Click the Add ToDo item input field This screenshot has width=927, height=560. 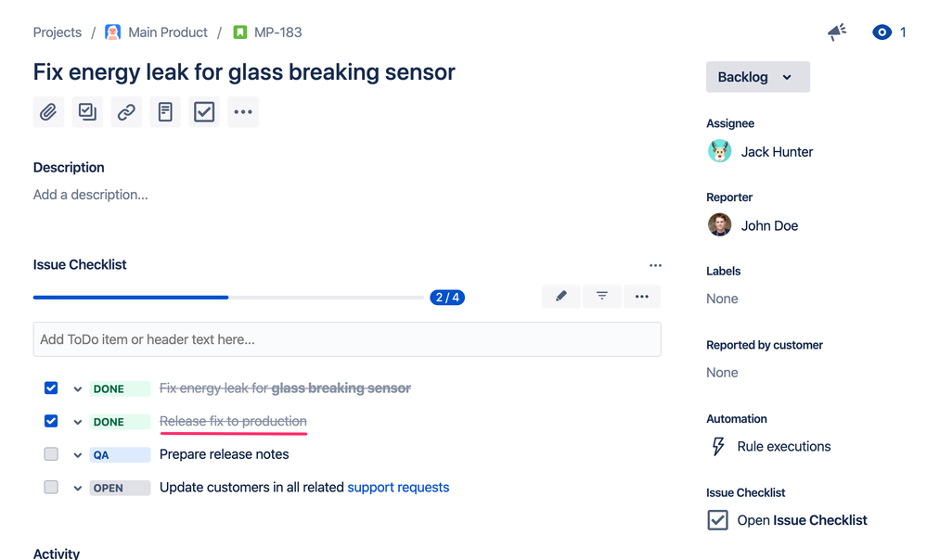pos(347,339)
